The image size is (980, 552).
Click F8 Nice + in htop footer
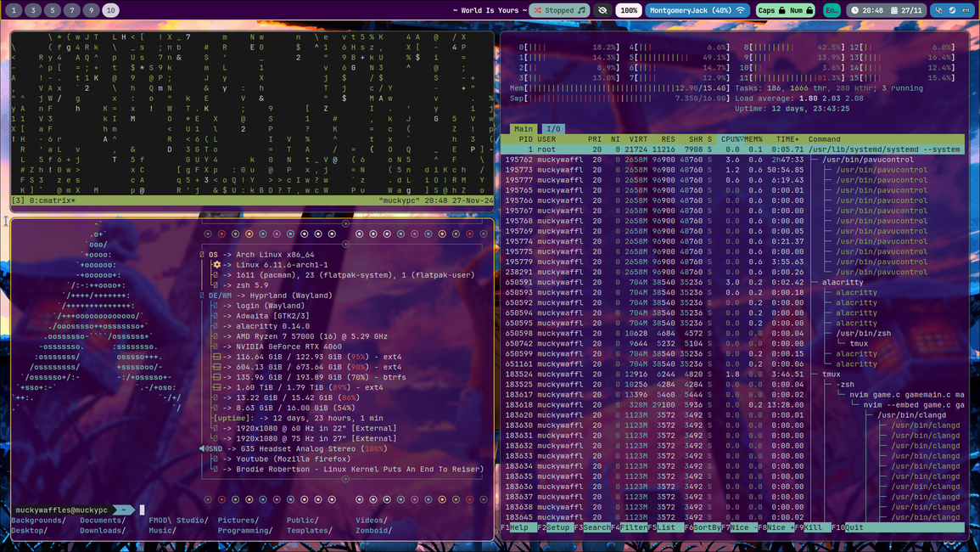(x=776, y=527)
